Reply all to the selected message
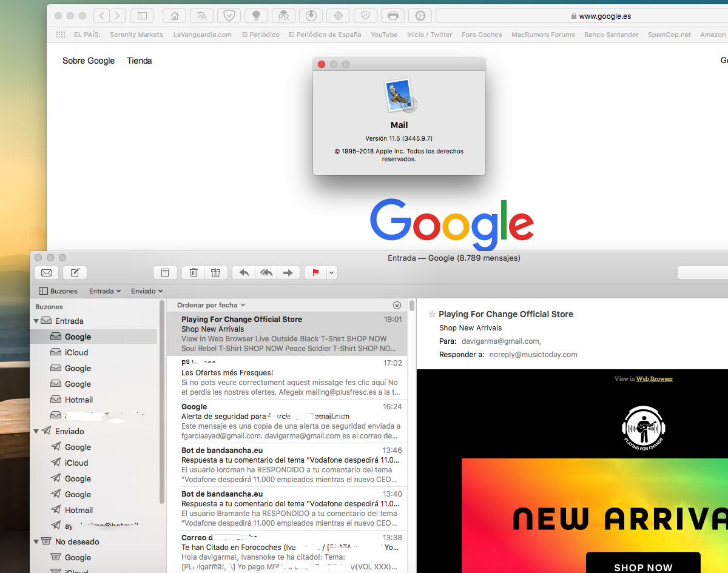728x573 pixels. click(266, 273)
